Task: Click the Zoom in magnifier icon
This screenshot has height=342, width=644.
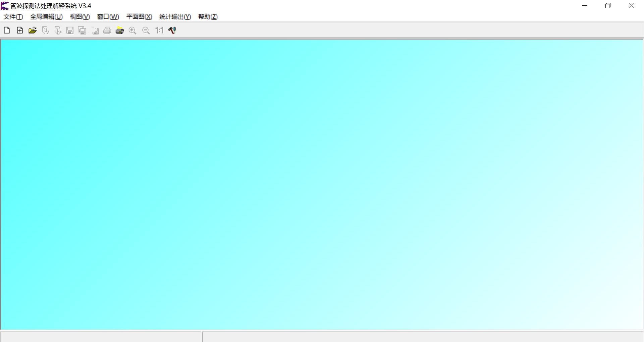Action: [x=133, y=31]
